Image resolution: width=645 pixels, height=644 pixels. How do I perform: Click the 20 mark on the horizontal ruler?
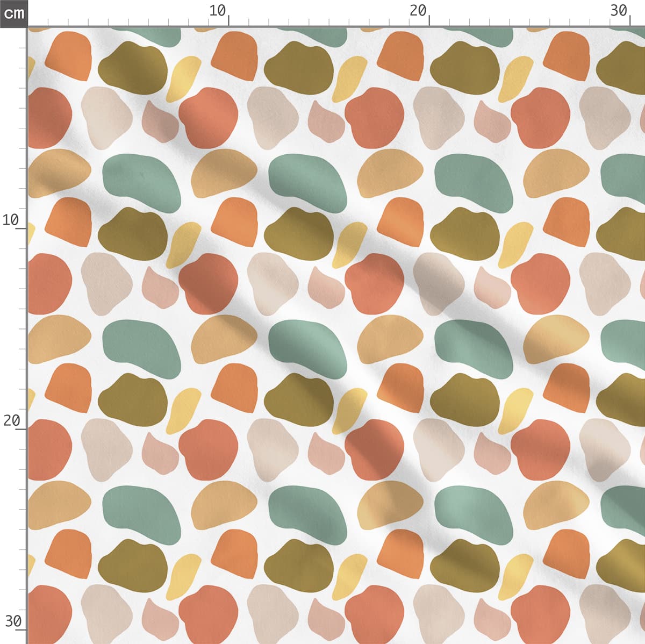pos(418,11)
